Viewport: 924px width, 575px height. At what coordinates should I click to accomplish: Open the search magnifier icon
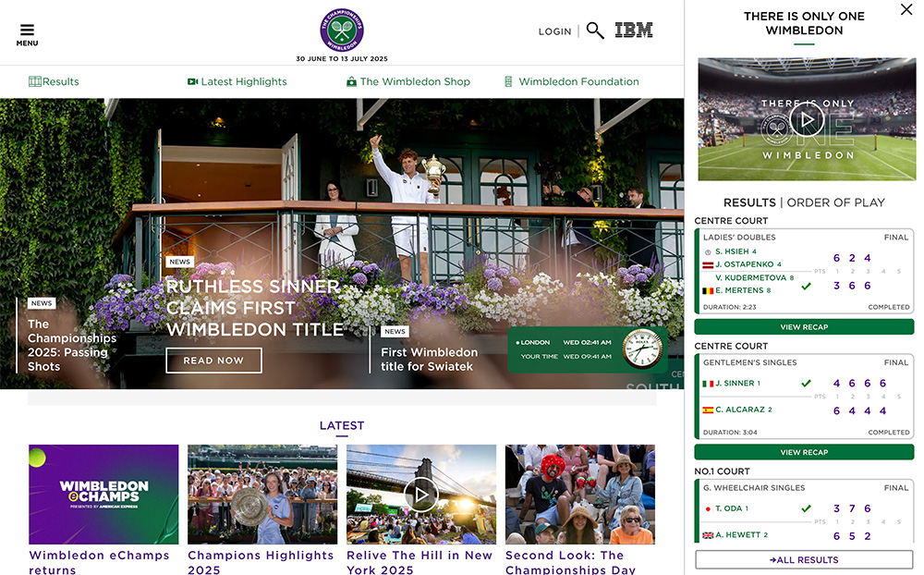(595, 31)
